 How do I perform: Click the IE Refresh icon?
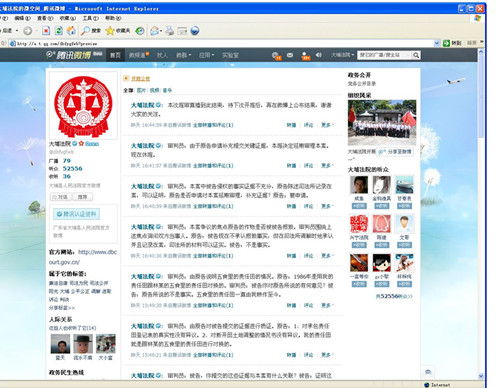point(59,31)
